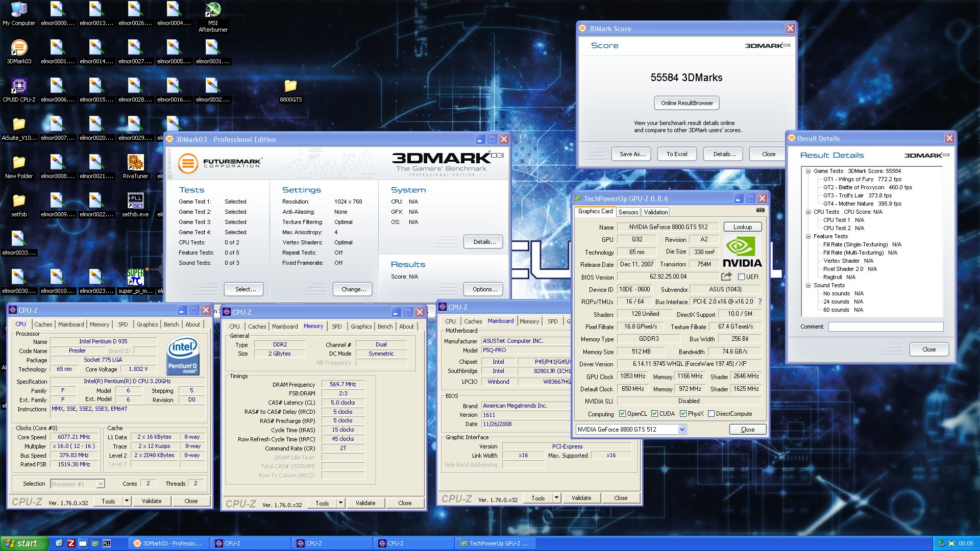This screenshot has height=551, width=980.
Task: Open the My Computer desktop icon
Action: click(x=19, y=14)
